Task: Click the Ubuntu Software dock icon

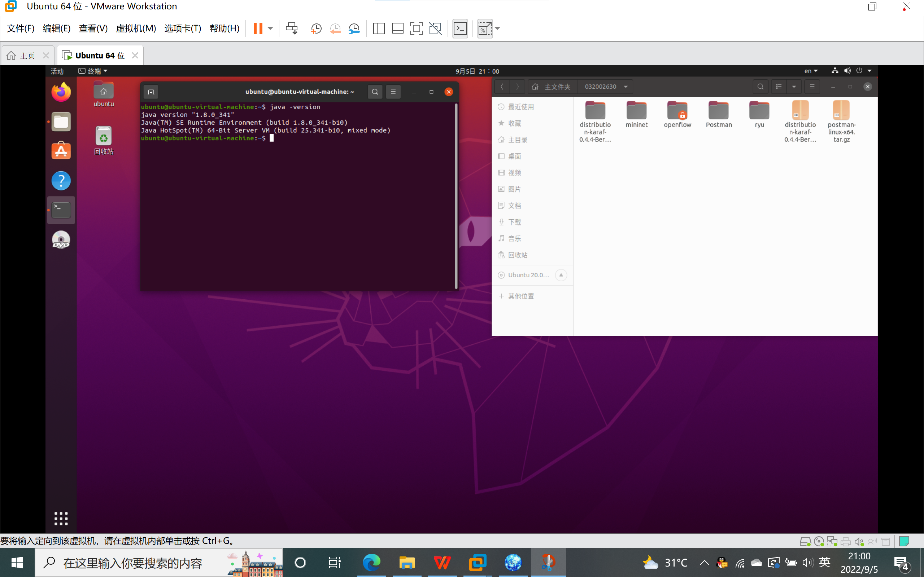Action: pyautogui.click(x=61, y=151)
